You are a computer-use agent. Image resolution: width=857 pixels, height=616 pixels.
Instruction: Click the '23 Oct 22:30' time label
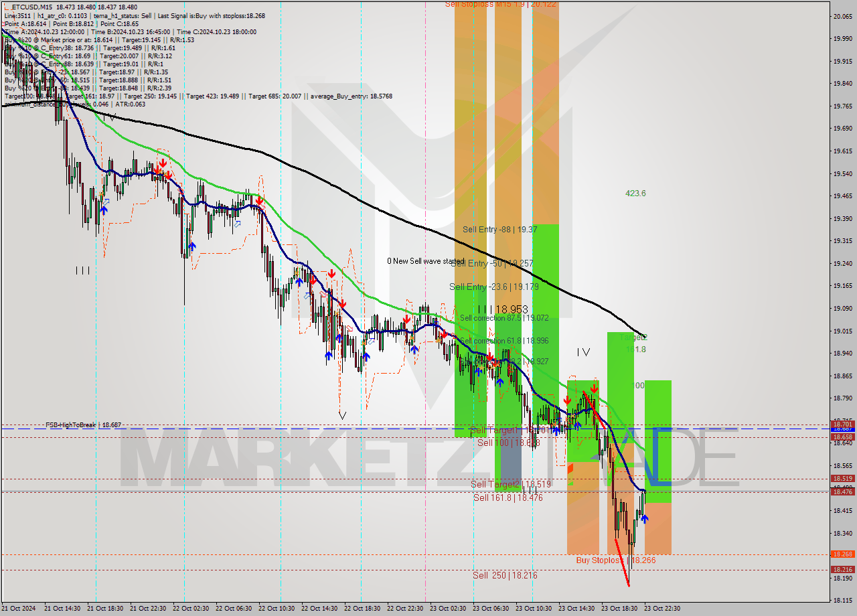click(661, 608)
